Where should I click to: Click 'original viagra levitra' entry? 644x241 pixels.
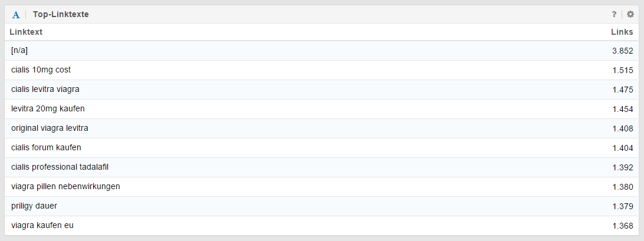point(49,128)
